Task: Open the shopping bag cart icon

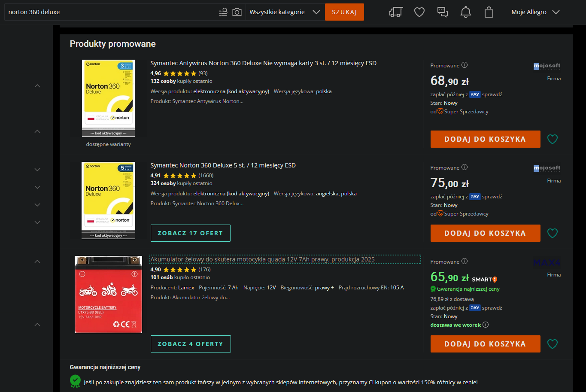Action: [489, 12]
